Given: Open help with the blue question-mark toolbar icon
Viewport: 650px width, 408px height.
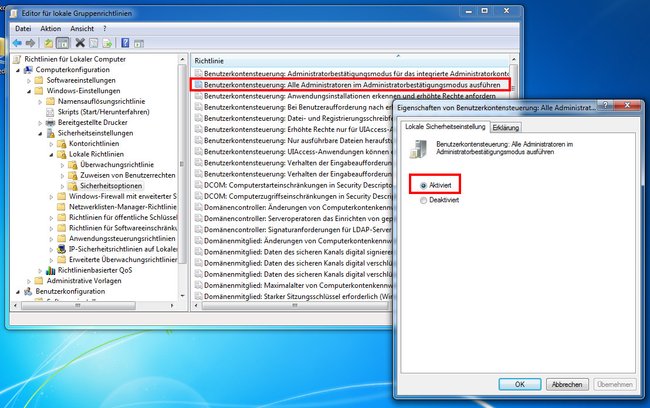Looking at the screenshot, I should pos(125,43).
